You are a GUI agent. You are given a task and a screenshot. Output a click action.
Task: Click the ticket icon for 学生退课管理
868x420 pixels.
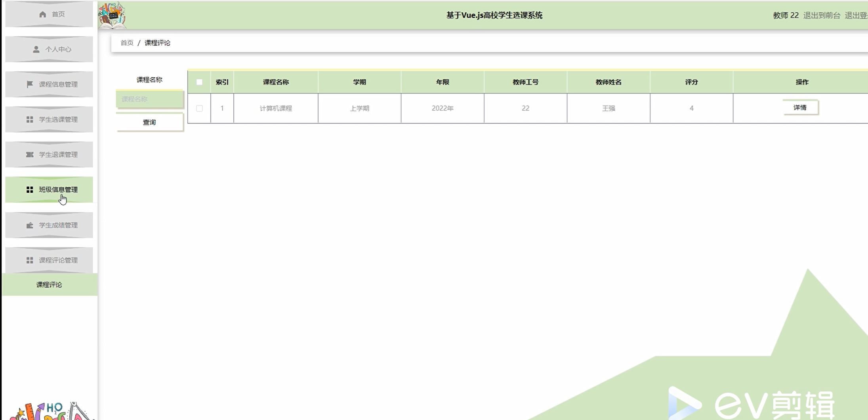[x=30, y=154]
